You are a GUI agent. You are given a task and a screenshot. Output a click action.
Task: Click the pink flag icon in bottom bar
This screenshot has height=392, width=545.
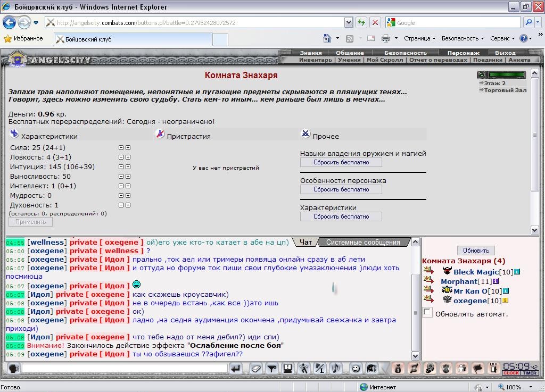coord(478,369)
